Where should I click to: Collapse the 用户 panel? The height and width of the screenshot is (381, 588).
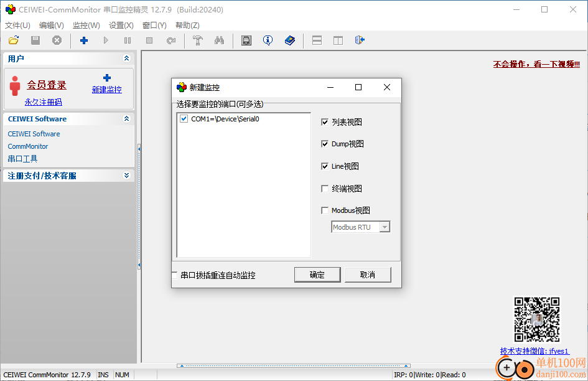point(126,58)
